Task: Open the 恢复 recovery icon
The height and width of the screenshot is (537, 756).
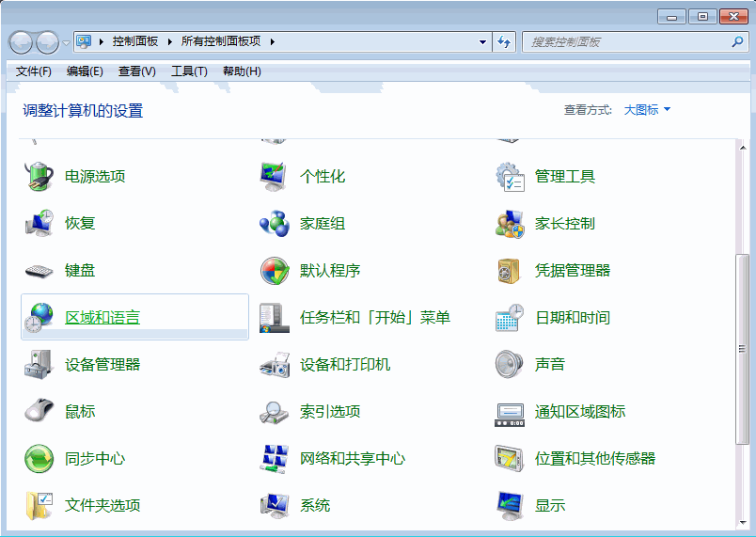Action: pyautogui.click(x=39, y=223)
